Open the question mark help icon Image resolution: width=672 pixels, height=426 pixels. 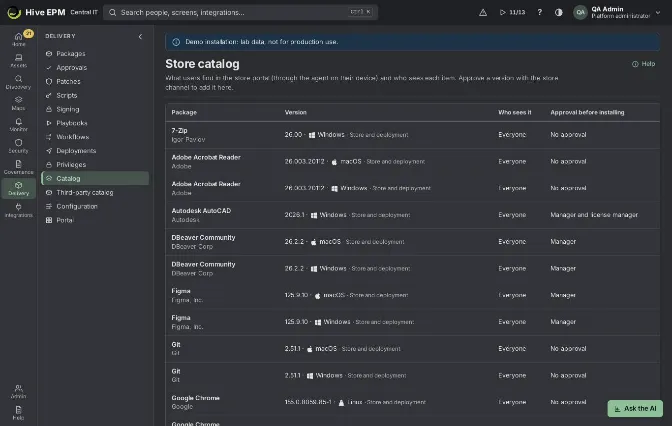click(540, 12)
